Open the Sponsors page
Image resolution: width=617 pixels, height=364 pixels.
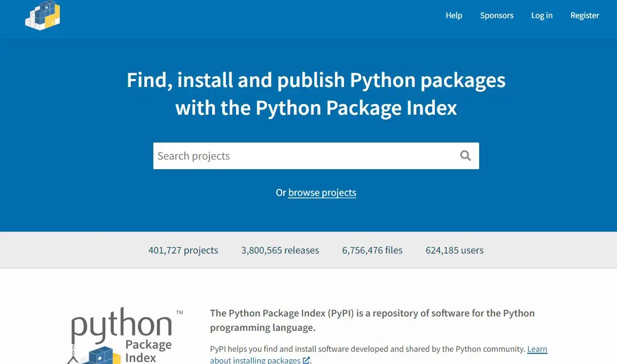click(496, 15)
